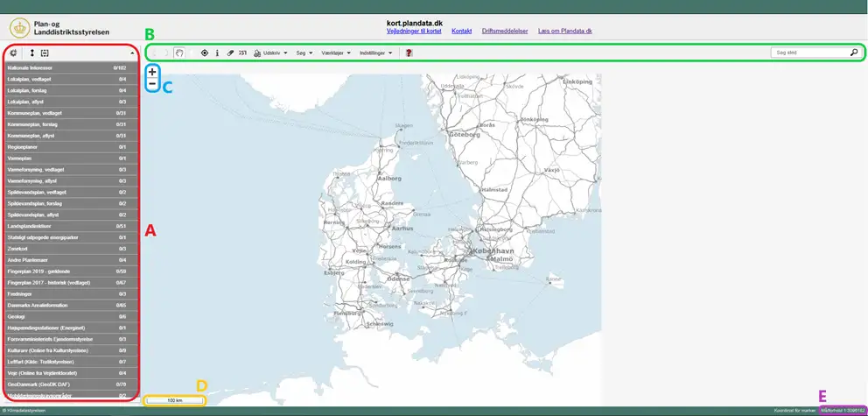868x416 pixels.
Task: Click the zoom out minus button
Action: click(153, 84)
